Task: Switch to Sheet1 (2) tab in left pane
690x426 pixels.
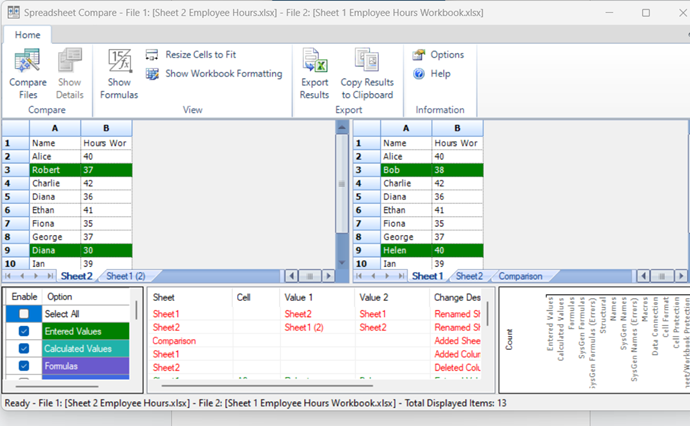Action: point(126,276)
